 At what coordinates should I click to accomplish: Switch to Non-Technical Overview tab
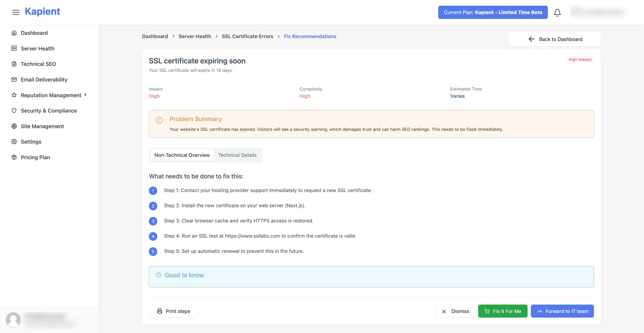pos(182,155)
